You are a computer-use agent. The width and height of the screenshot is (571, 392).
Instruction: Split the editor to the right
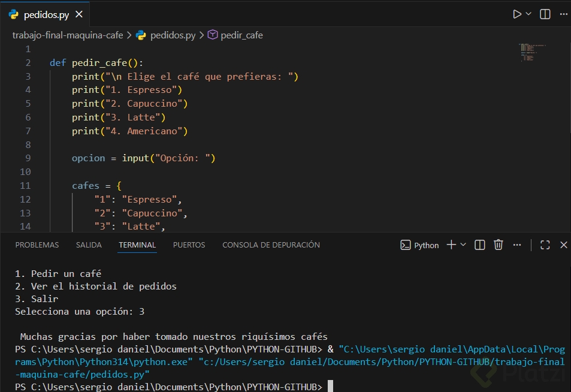[545, 14]
